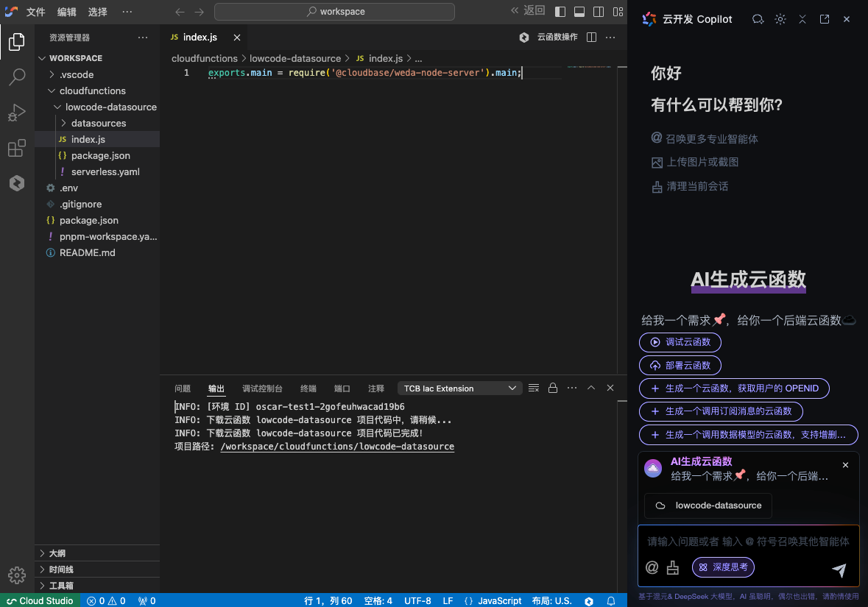Viewport: 868px width, 607px height.
Task: Choose 生成一个调用订阅消息的云函数 suggestion
Action: pos(721,412)
